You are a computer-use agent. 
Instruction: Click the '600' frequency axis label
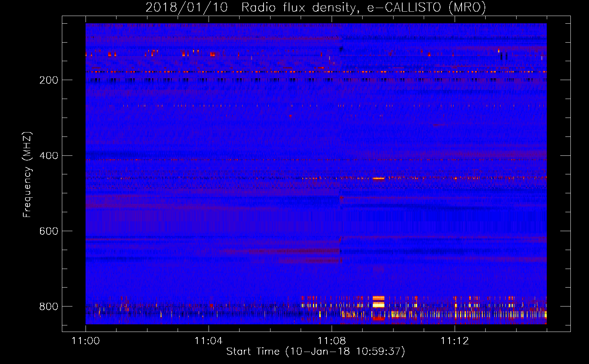click(x=49, y=231)
